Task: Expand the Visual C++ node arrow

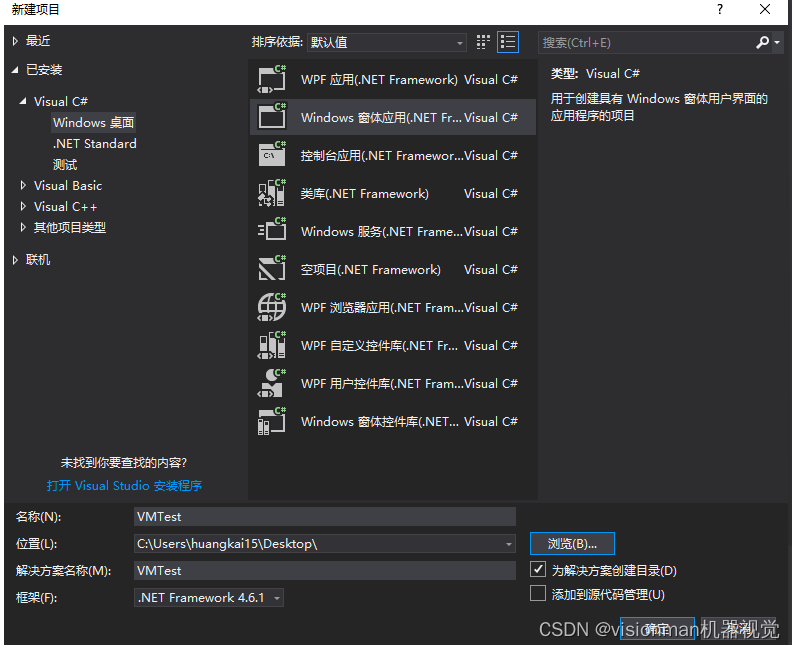Action: tap(23, 207)
